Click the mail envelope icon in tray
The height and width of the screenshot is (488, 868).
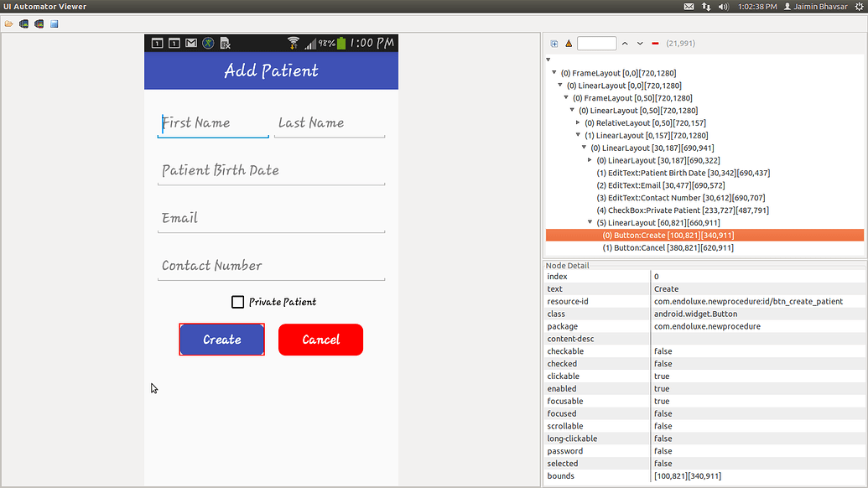pyautogui.click(x=689, y=6)
